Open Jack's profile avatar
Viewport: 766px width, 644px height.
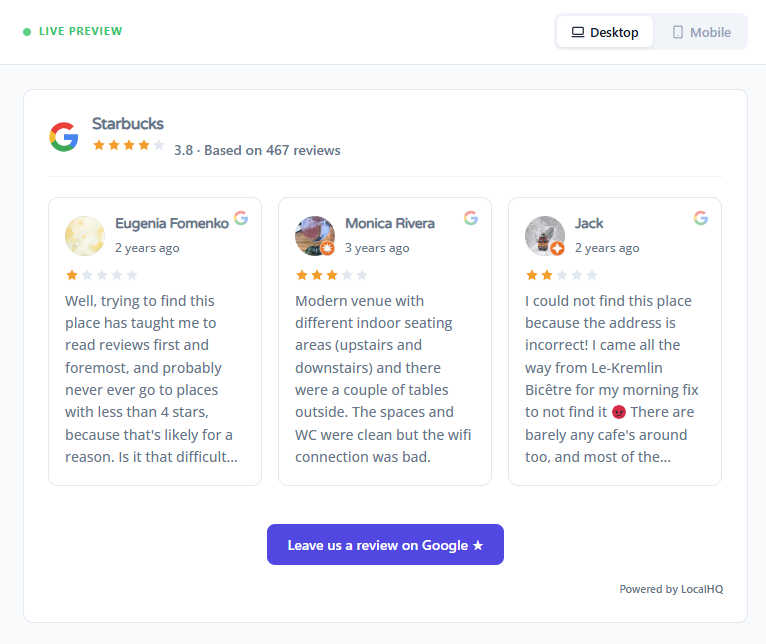pyautogui.click(x=545, y=236)
